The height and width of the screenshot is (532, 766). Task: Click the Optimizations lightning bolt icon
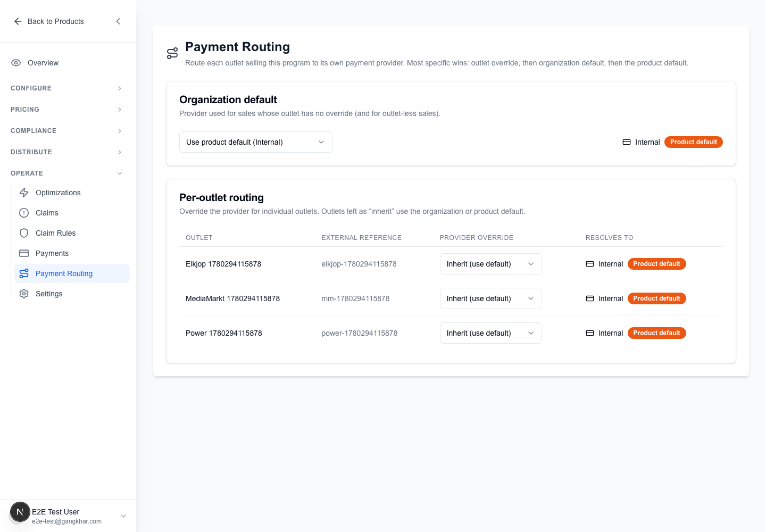pos(24,193)
